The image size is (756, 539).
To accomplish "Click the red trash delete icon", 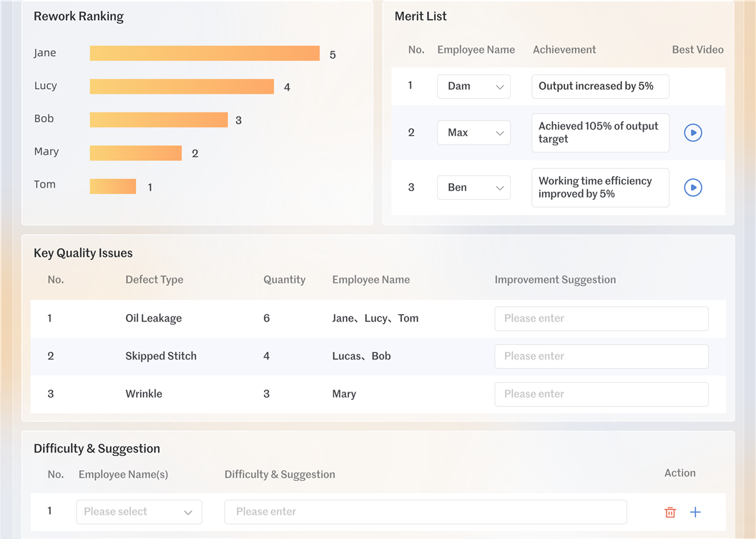I will tap(670, 513).
